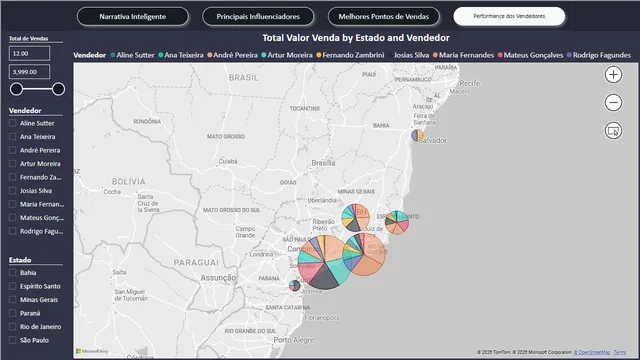Click the Josias Silva legend label
The height and width of the screenshot is (360, 640).
(x=411, y=55)
